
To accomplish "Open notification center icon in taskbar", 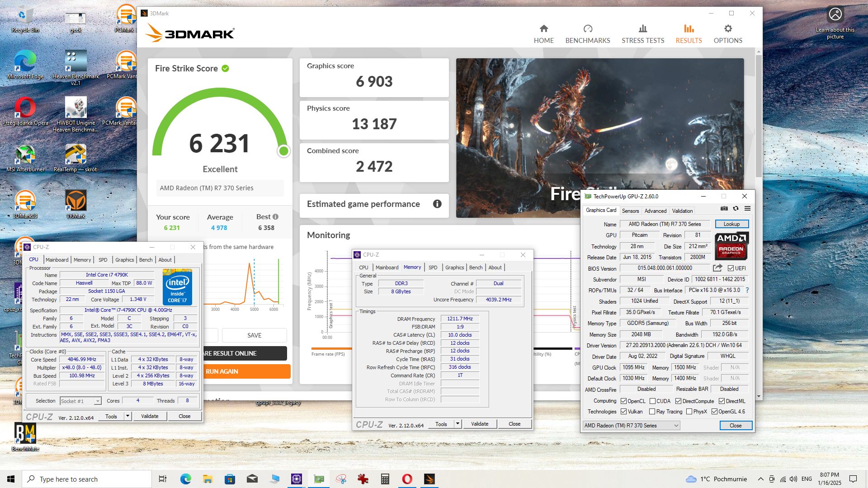I will pyautogui.click(x=853, y=479).
